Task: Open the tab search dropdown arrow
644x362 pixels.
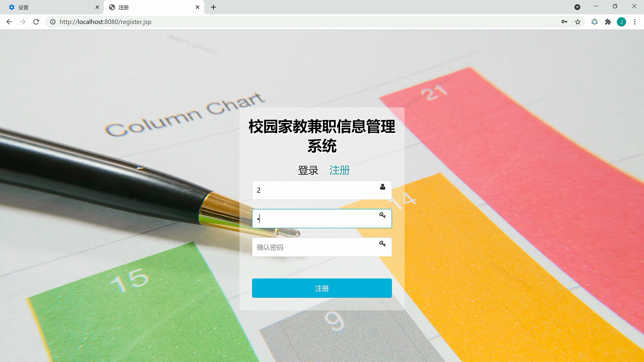Action: pos(577,7)
